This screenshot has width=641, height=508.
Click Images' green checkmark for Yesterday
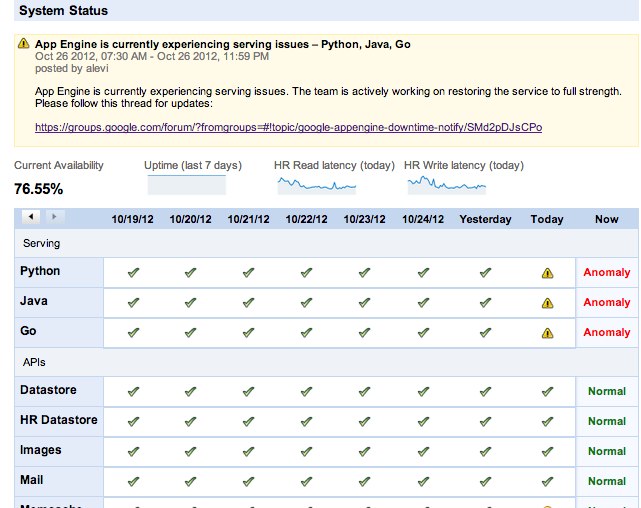click(x=485, y=451)
